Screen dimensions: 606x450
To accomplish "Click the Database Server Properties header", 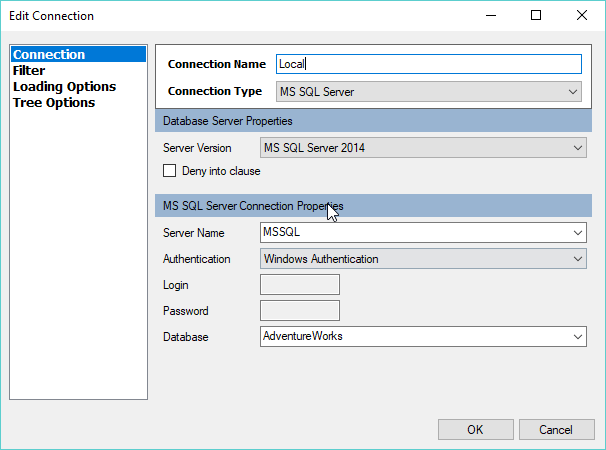I will coord(373,121).
